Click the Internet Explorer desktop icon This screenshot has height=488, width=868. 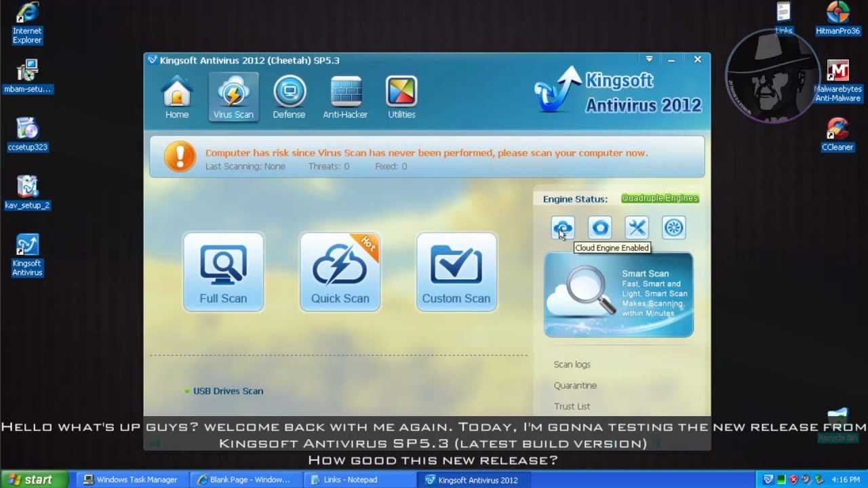[x=27, y=23]
